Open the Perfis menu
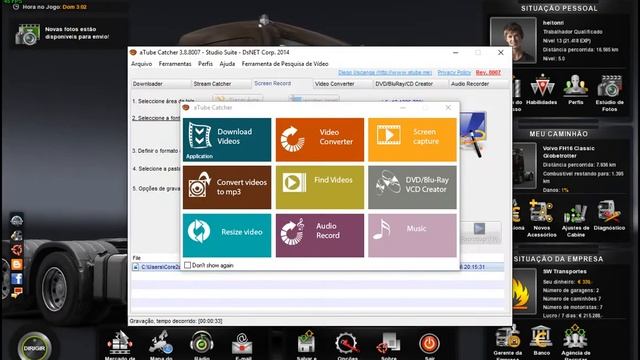This screenshot has height=360, width=640. click(205, 64)
